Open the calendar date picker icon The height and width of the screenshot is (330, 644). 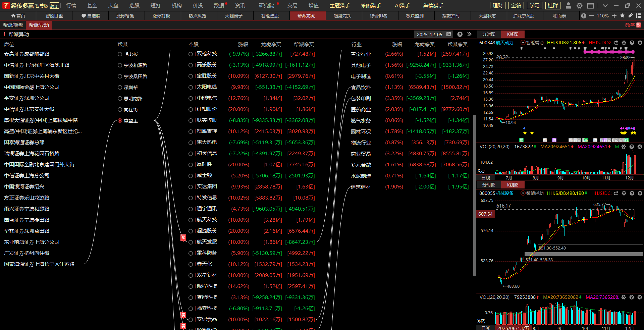pyautogui.click(x=449, y=34)
